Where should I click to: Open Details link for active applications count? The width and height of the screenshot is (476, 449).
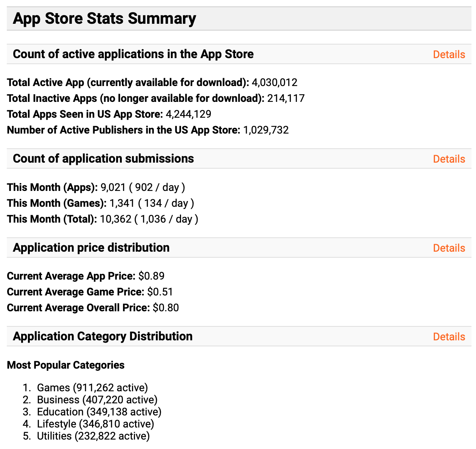449,54
